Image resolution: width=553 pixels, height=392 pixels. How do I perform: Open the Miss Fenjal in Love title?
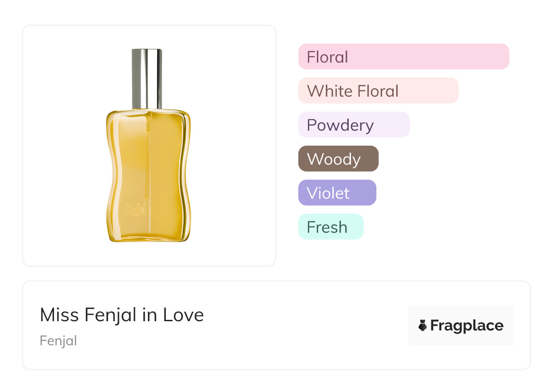point(122,315)
